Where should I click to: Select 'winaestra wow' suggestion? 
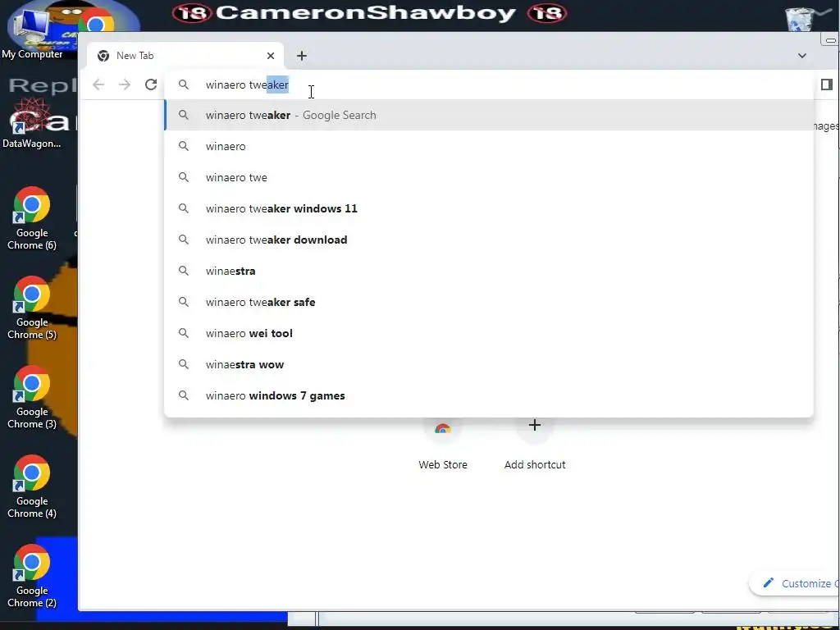[489, 364]
